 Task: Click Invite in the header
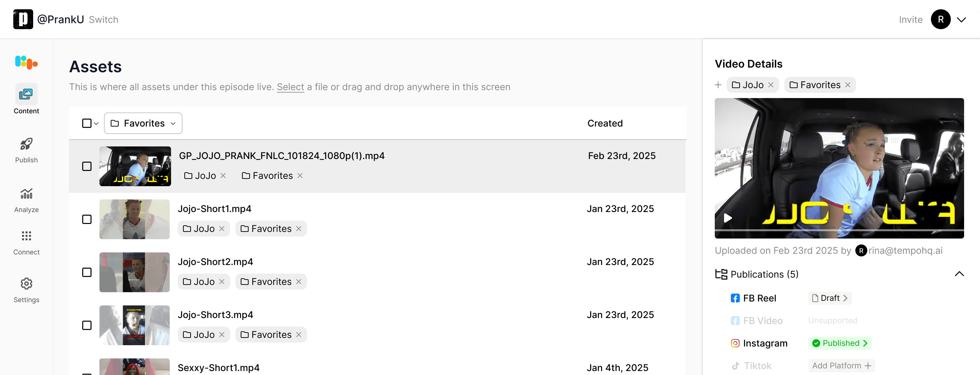coord(910,20)
